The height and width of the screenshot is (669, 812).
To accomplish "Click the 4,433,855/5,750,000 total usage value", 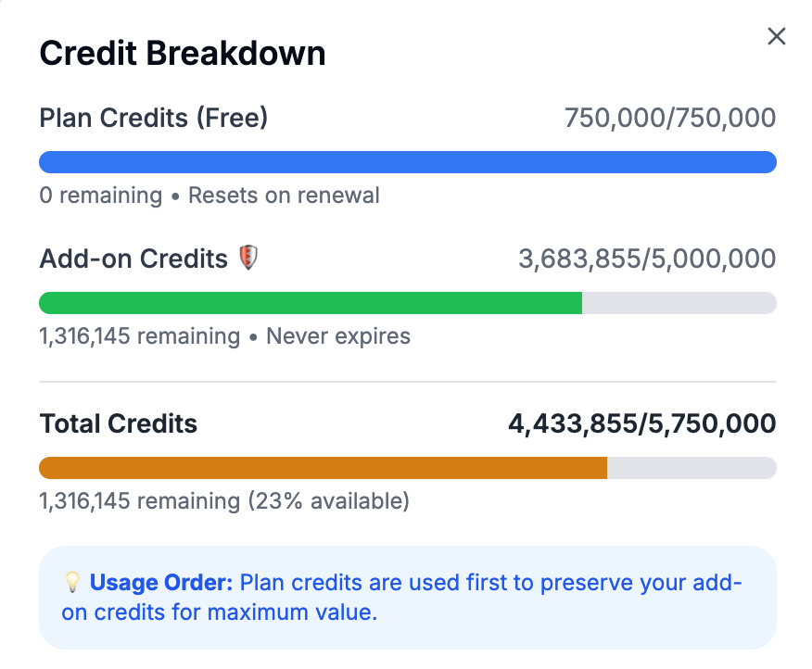I will pos(641,424).
